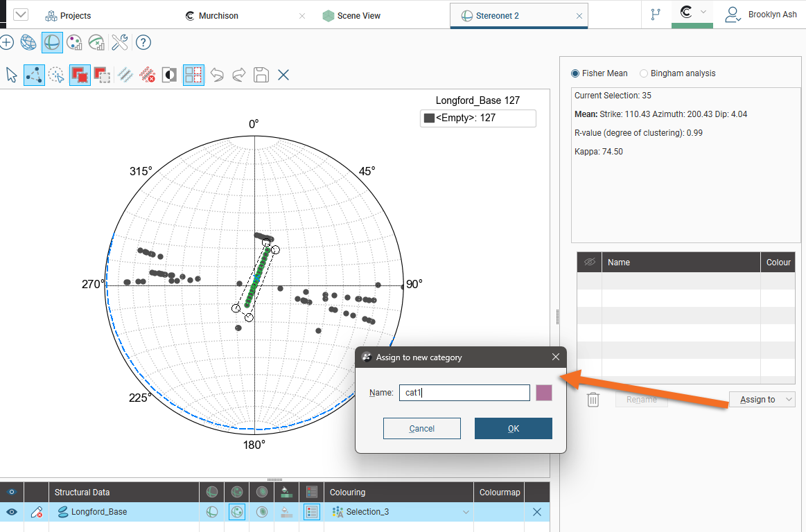This screenshot has width=806, height=532.
Task: Invert the selection with black-white icon
Action: (169, 75)
